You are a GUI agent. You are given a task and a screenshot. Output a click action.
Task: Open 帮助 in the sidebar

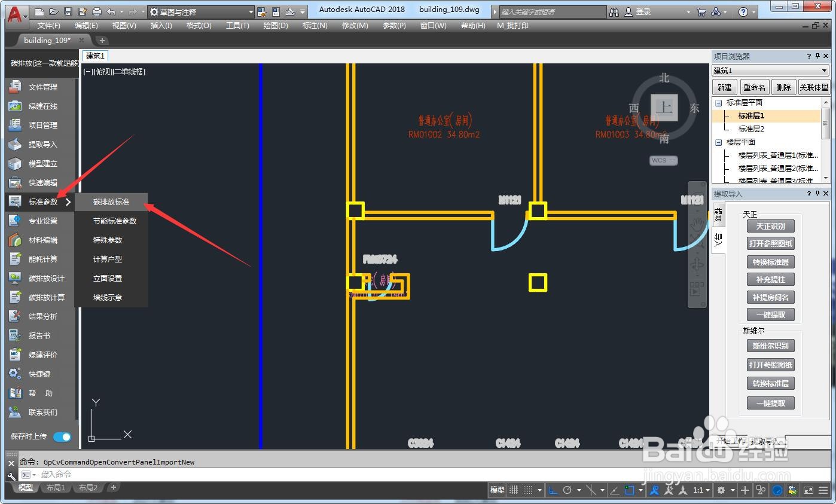(x=39, y=393)
